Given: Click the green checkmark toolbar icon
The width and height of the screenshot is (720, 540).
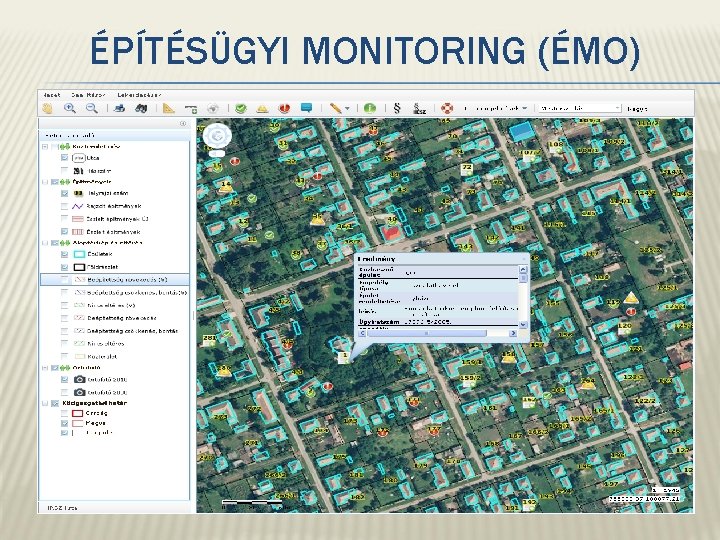Looking at the screenshot, I should [240, 108].
